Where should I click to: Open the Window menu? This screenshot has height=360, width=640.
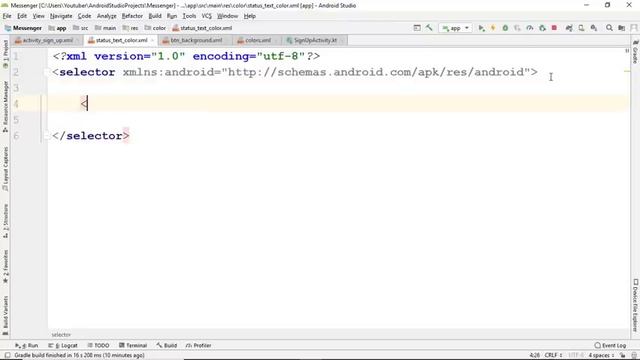point(227,16)
